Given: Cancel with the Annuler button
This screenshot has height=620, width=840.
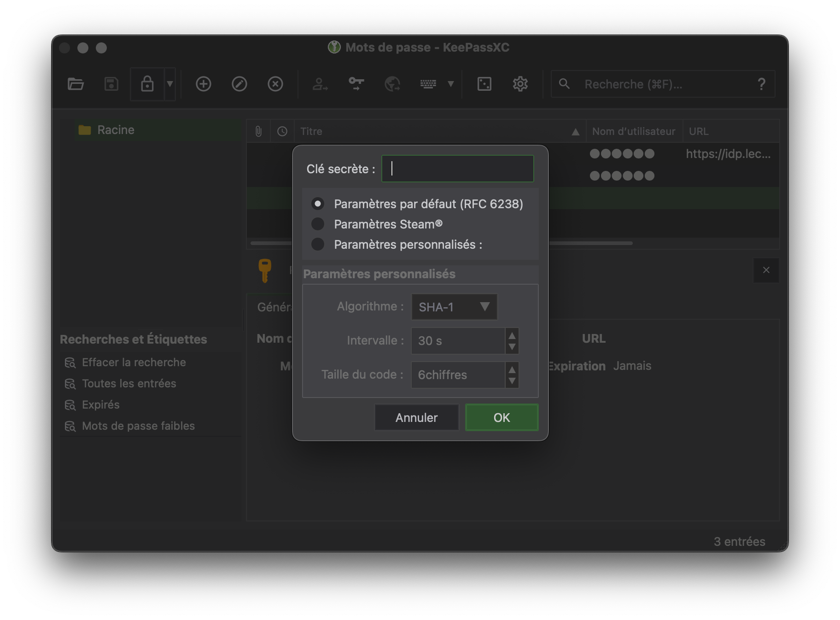Looking at the screenshot, I should pos(416,417).
